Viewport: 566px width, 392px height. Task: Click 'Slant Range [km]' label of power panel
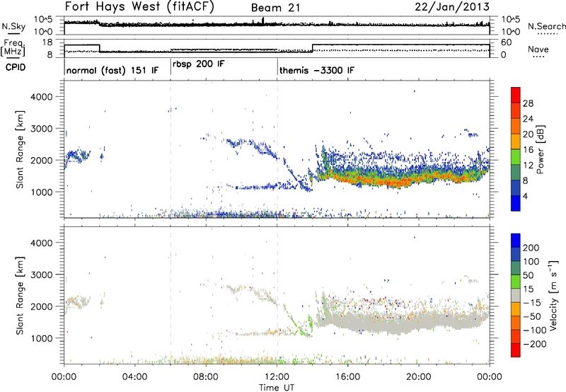point(20,149)
